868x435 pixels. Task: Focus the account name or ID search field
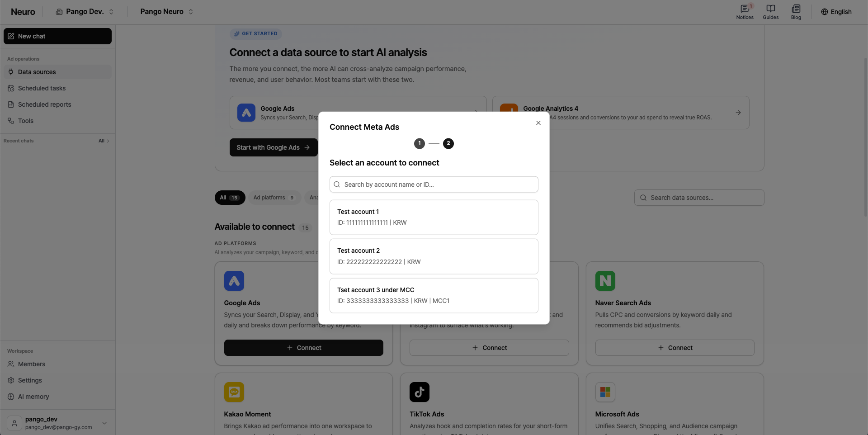point(434,184)
